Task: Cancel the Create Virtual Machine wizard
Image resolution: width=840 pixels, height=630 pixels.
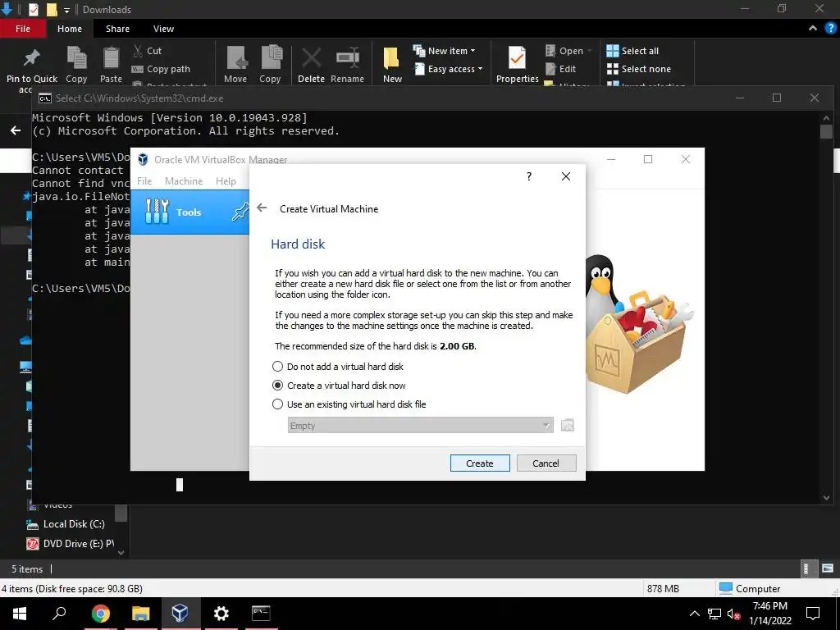Action: [x=546, y=463]
